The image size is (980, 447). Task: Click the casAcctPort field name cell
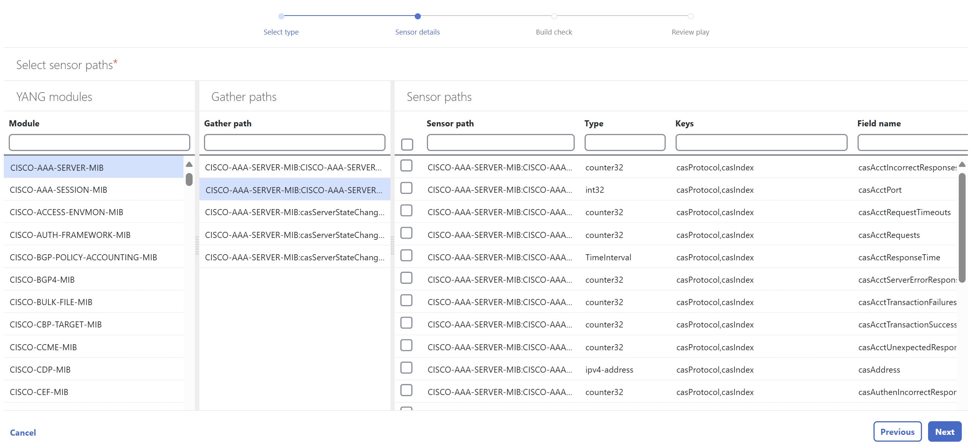tap(880, 190)
